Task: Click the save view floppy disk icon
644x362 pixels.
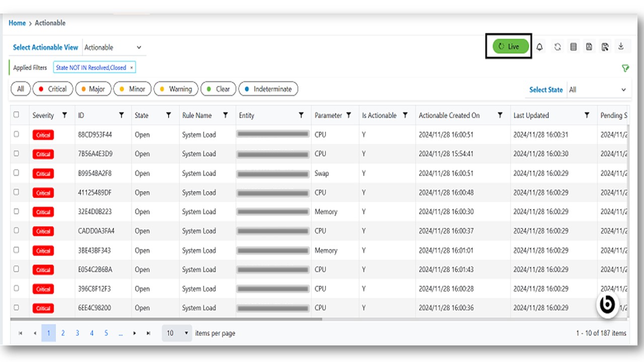Action: pos(589,47)
